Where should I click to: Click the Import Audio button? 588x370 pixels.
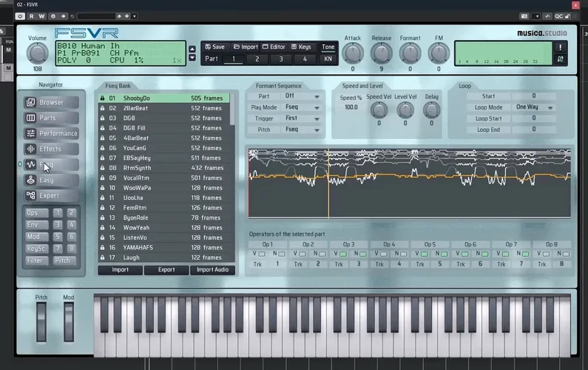(x=212, y=270)
